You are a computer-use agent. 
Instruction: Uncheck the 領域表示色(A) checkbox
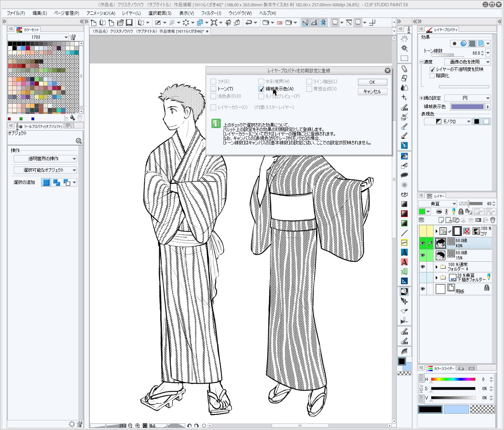261,89
